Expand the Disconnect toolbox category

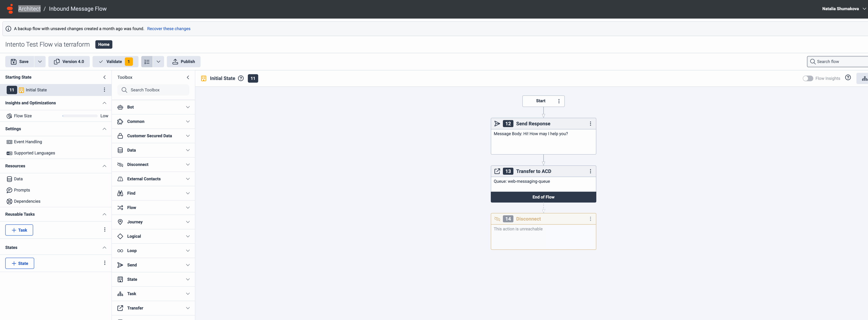tap(153, 164)
